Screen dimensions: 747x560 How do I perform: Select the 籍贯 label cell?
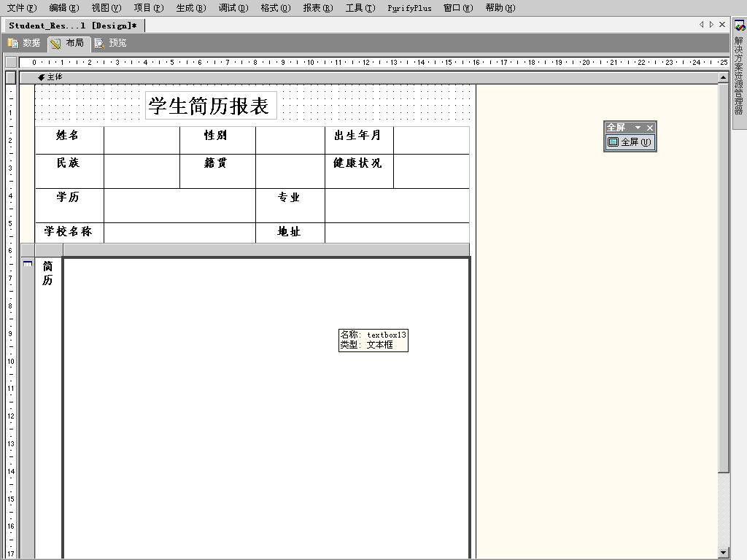coord(217,171)
